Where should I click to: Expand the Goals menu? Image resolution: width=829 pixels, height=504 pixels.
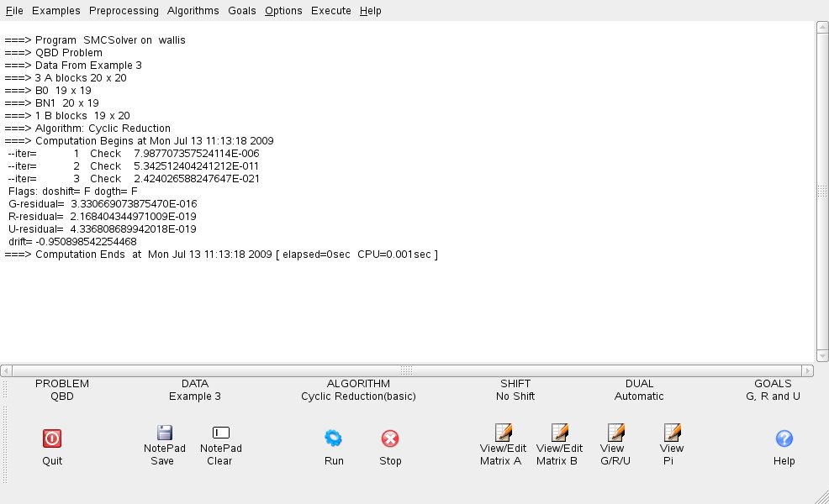(x=241, y=11)
